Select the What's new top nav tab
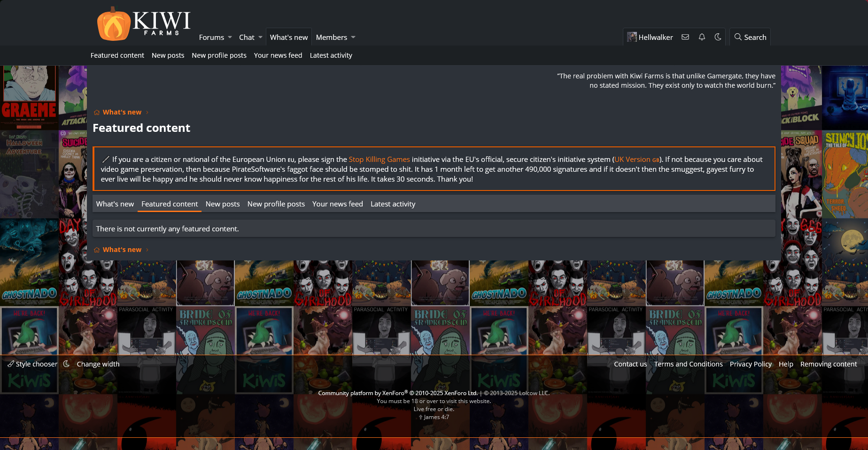This screenshot has width=868, height=450. 289,38
